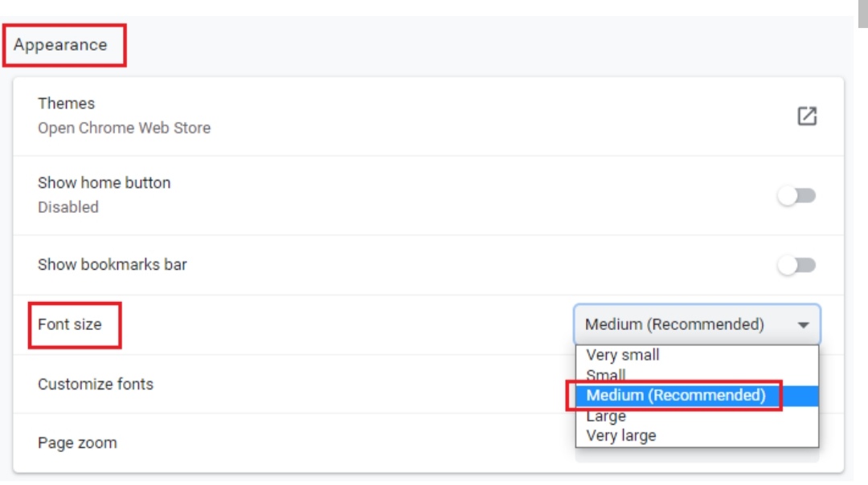
Task: Click the Themes row
Action: click(x=66, y=104)
